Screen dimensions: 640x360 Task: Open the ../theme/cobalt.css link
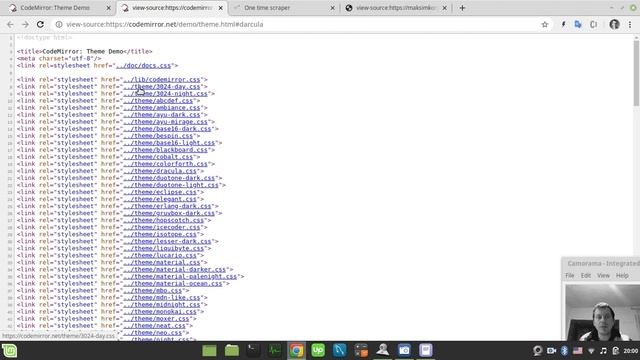click(x=158, y=157)
